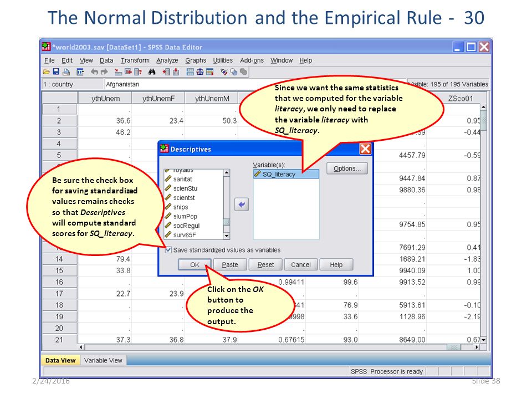Open the Dialog Recall toolbar icon
Image resolution: width=532 pixels, height=399 pixels.
[x=80, y=71]
